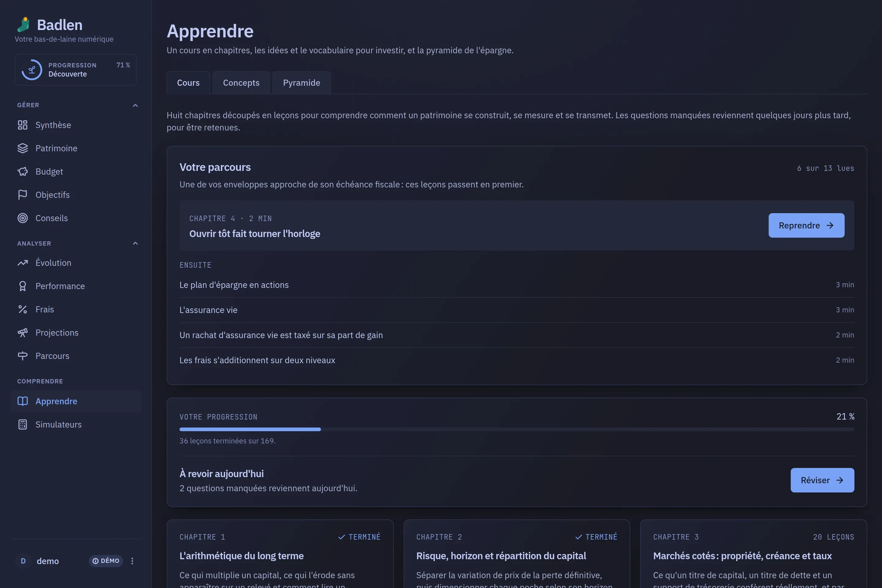Viewport: 882px width, 588px height.
Task: Click the Patrimoine layers icon
Action: point(22,148)
